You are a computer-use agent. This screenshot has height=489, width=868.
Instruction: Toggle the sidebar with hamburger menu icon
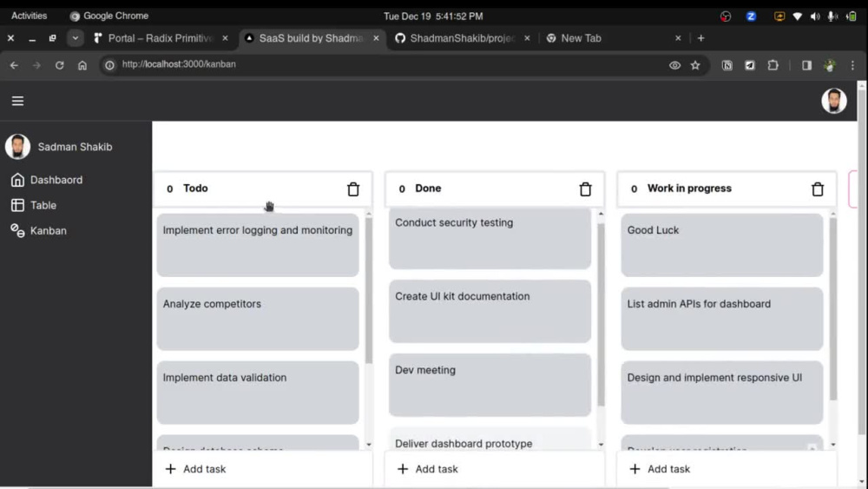click(x=17, y=101)
